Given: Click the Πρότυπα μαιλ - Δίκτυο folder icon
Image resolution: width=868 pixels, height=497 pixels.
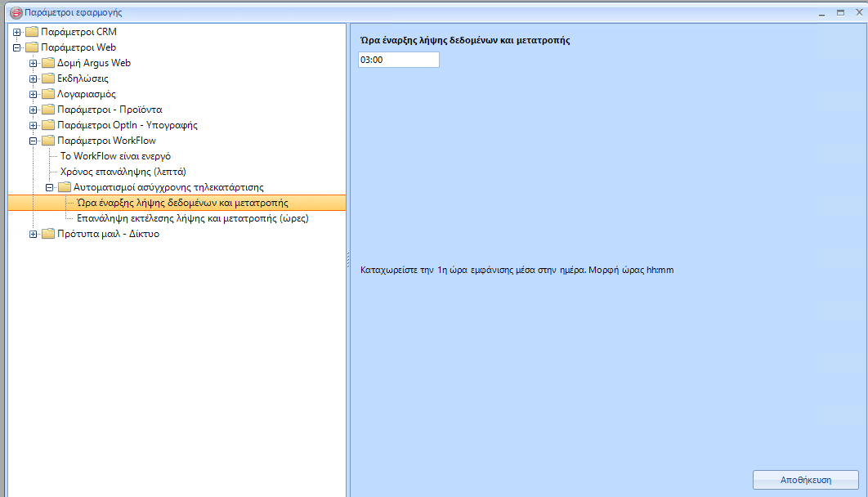Looking at the screenshot, I should pyautogui.click(x=48, y=235).
